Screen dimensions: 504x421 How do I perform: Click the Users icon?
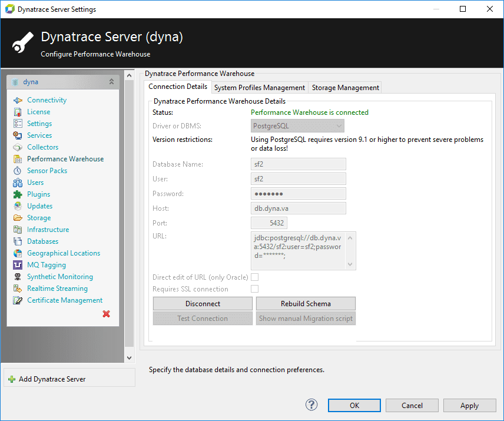pyautogui.click(x=18, y=183)
